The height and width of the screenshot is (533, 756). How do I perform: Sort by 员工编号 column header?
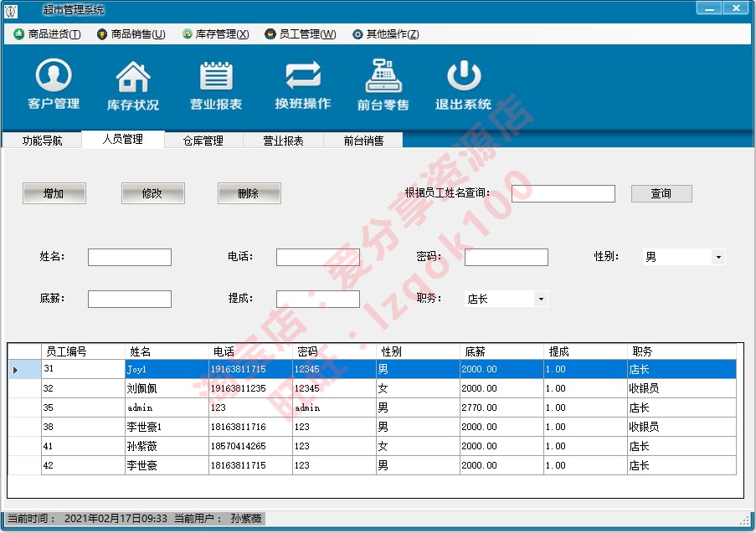[83, 351]
